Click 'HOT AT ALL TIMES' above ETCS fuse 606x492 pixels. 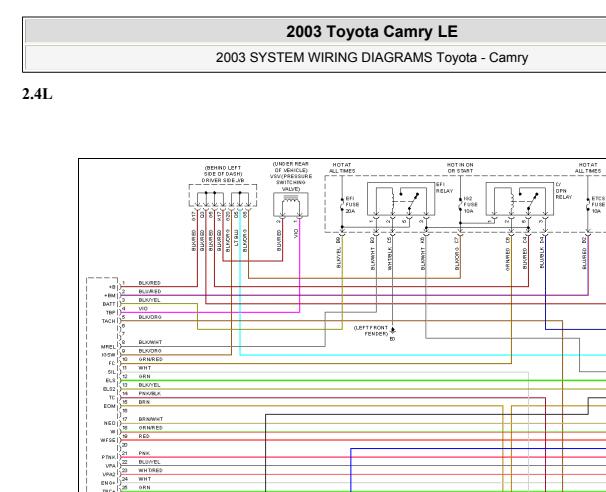point(588,168)
